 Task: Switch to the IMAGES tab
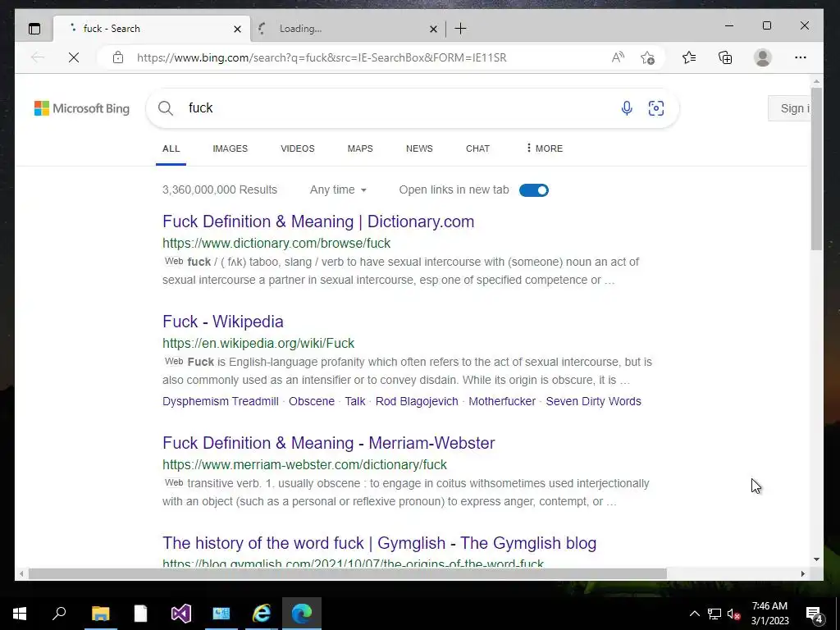point(230,149)
